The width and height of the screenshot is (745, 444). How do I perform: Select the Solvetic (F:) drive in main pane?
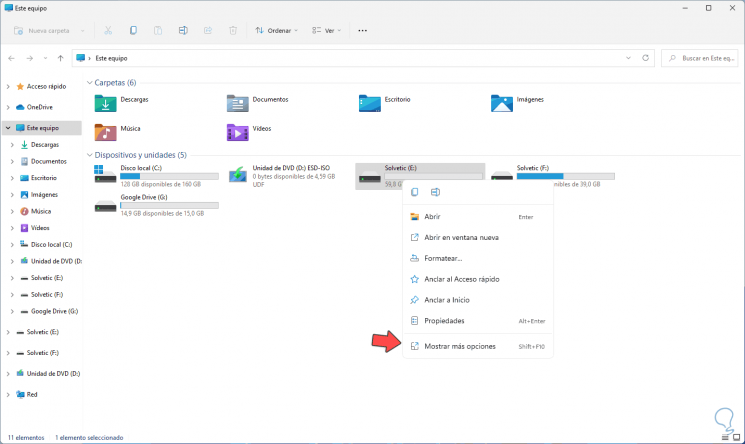553,176
